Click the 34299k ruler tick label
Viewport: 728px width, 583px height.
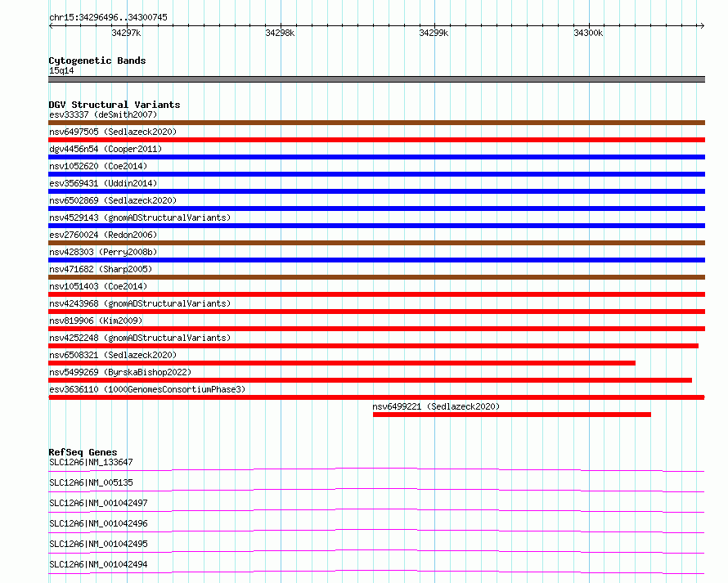click(x=434, y=33)
